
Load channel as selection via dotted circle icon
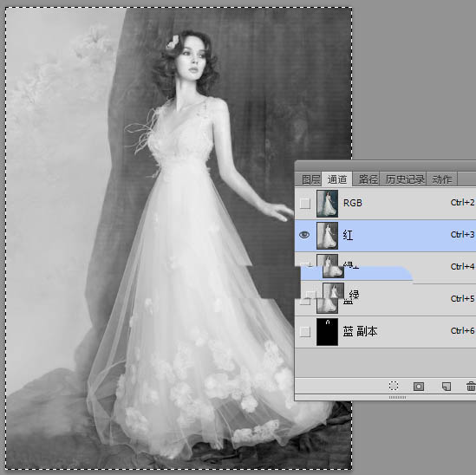coord(394,386)
